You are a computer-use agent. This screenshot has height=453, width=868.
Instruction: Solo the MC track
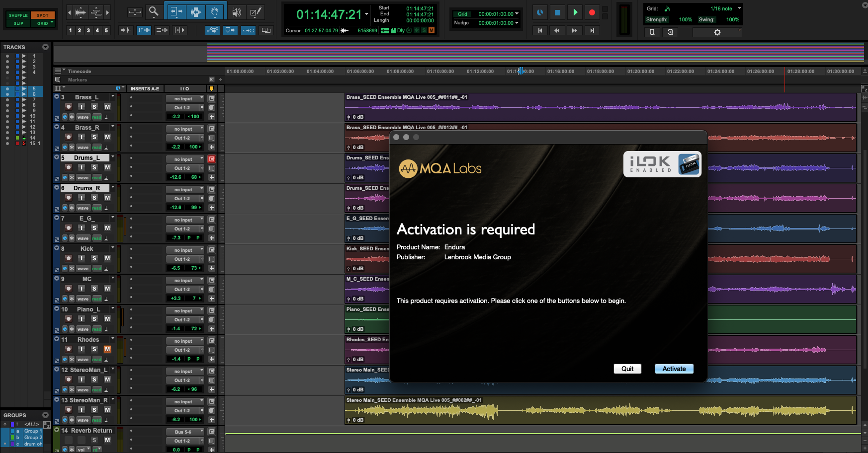point(94,289)
